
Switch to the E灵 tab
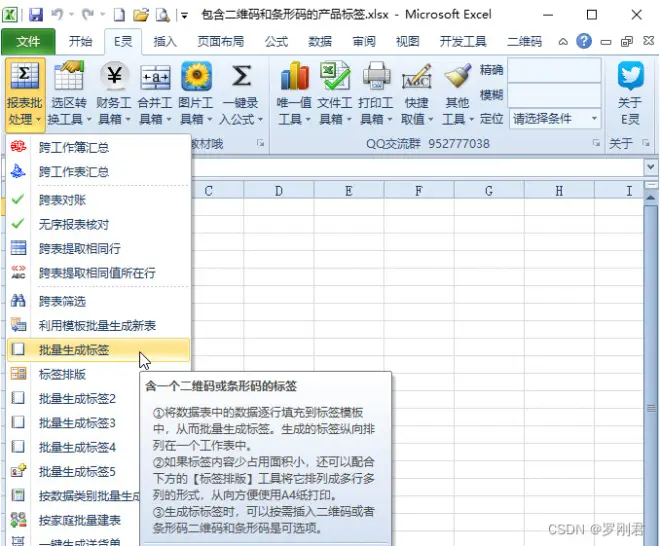[x=123, y=41]
